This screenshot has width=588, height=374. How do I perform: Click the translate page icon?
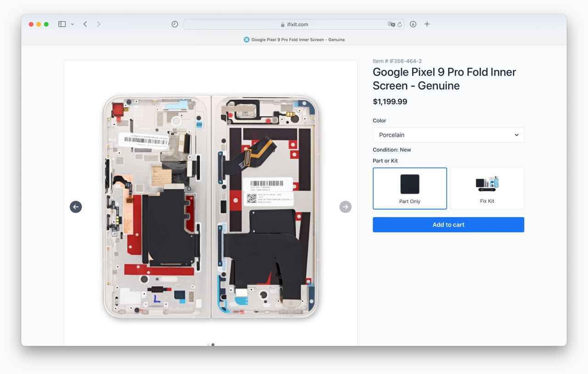391,24
